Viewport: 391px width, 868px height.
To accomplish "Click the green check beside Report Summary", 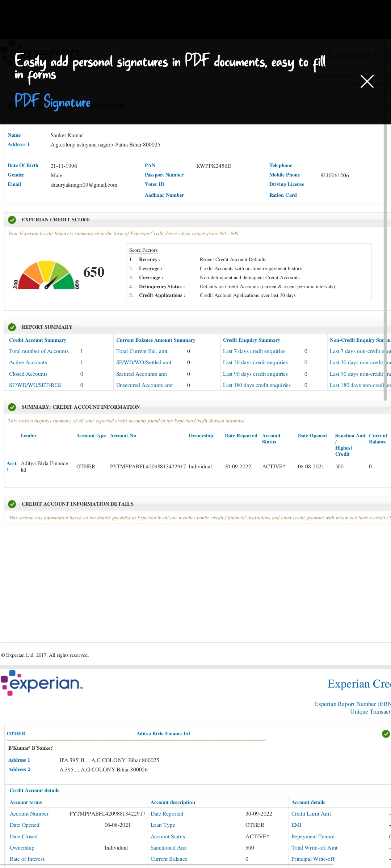I will [x=12, y=327].
